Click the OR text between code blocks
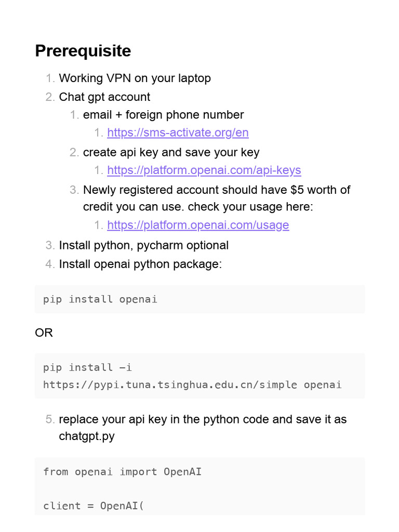 point(44,332)
